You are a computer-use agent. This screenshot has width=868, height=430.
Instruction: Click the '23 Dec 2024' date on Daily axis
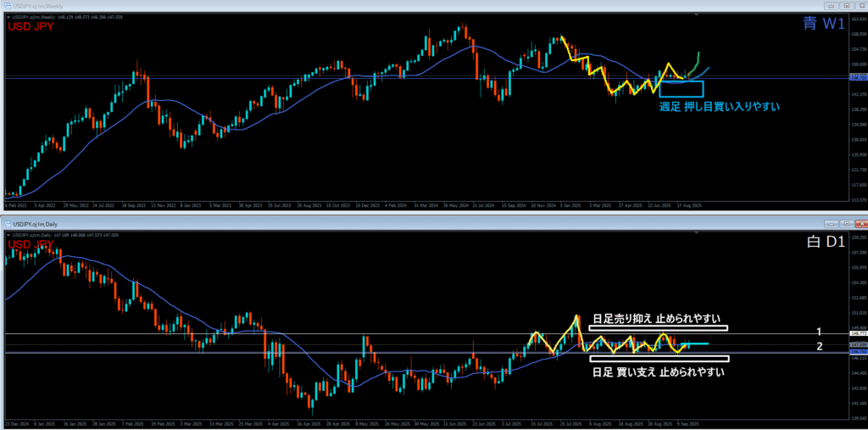click(x=17, y=422)
